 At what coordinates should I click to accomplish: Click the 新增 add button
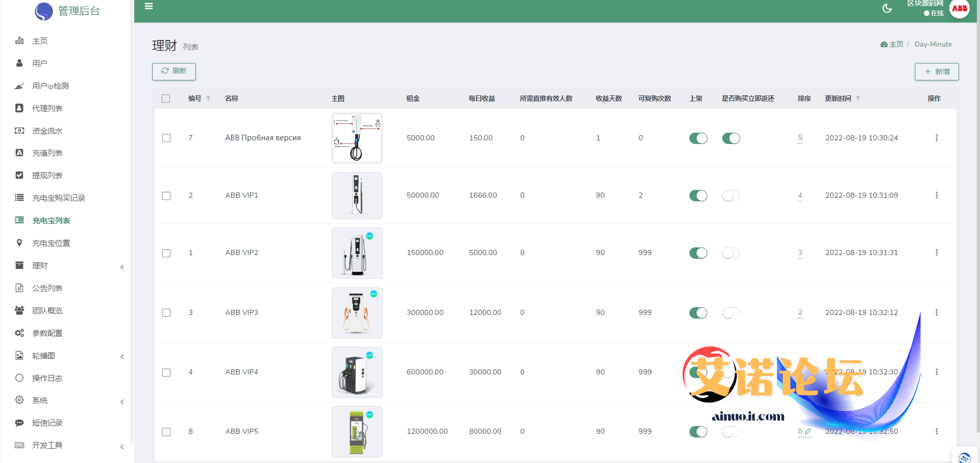coord(936,72)
